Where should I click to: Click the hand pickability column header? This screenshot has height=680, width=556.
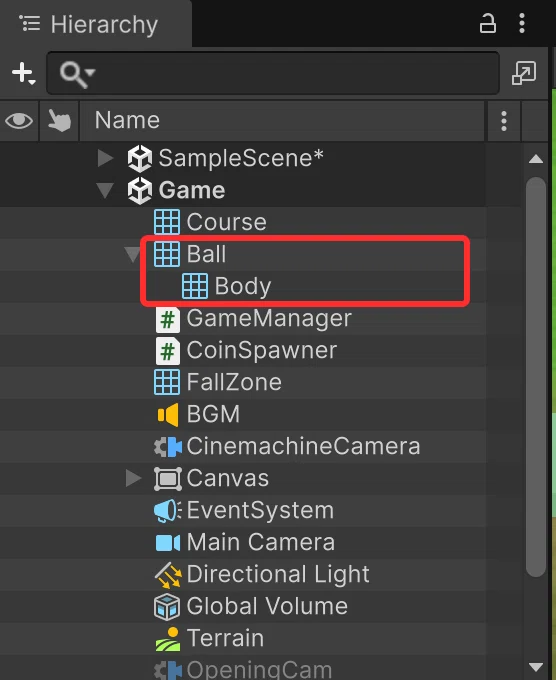click(x=59, y=120)
